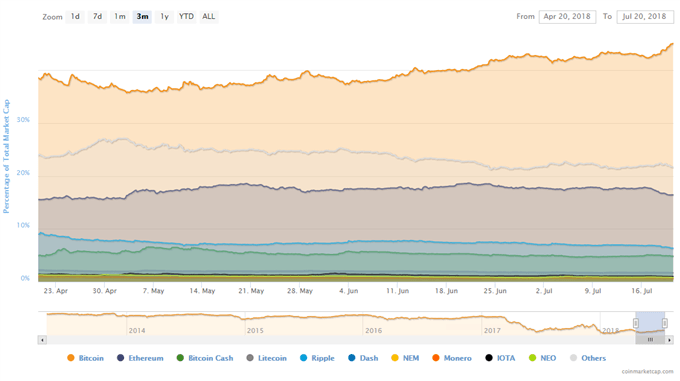Click the navigator left scroll arrow
680x381 pixels.
click(42, 340)
